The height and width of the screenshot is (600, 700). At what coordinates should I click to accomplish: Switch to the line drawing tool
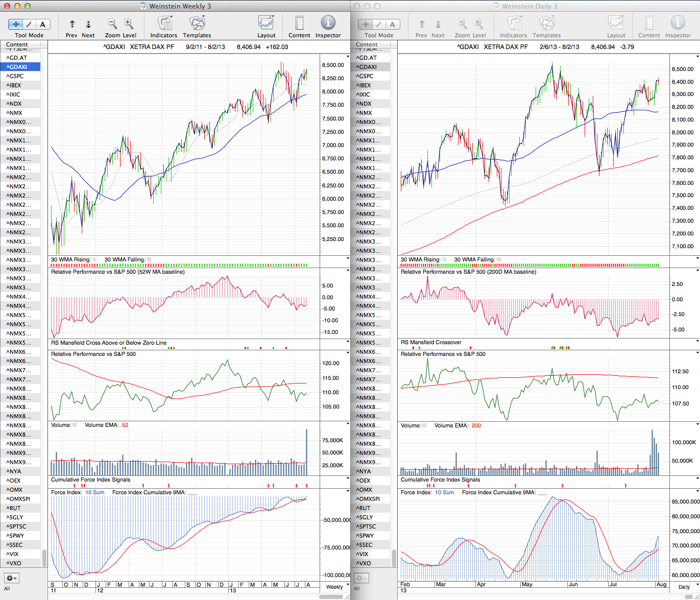(29, 24)
